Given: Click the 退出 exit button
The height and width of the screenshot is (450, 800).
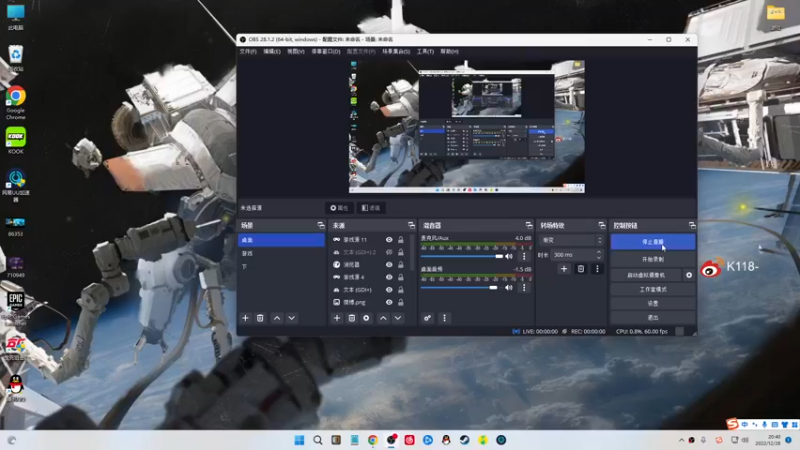Looking at the screenshot, I should coord(653,317).
